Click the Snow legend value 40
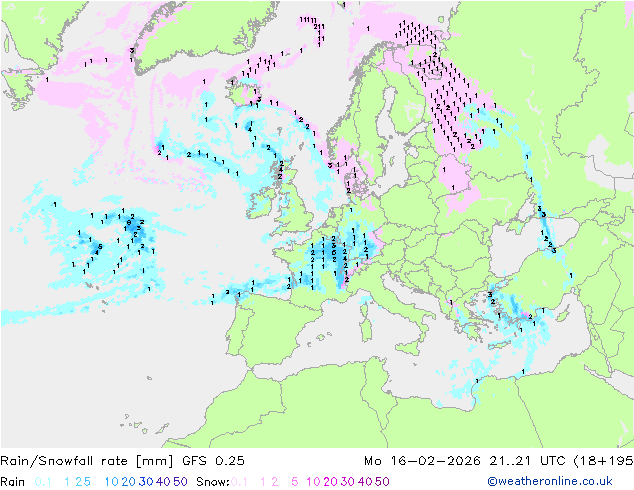The image size is (634, 490). click(365, 482)
